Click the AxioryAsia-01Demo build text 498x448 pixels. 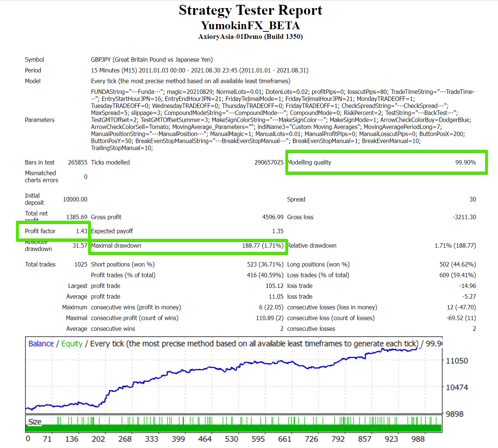[x=250, y=37]
